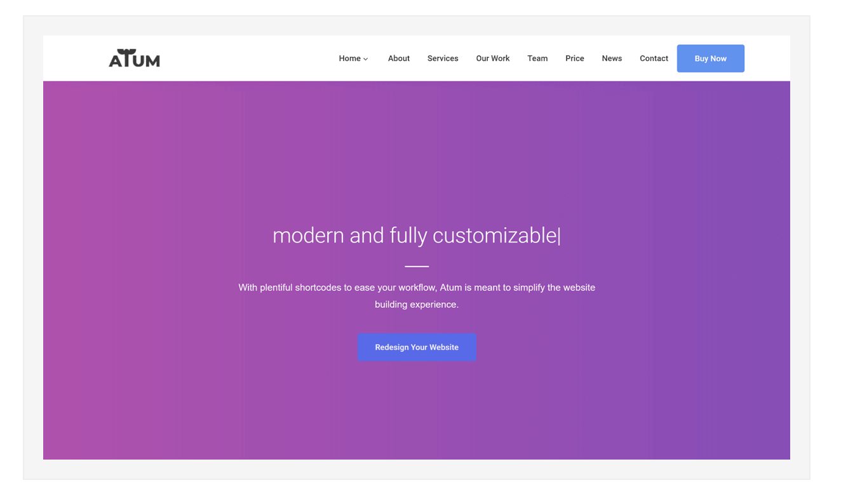
Task: Go to the News section
Action: (x=612, y=58)
